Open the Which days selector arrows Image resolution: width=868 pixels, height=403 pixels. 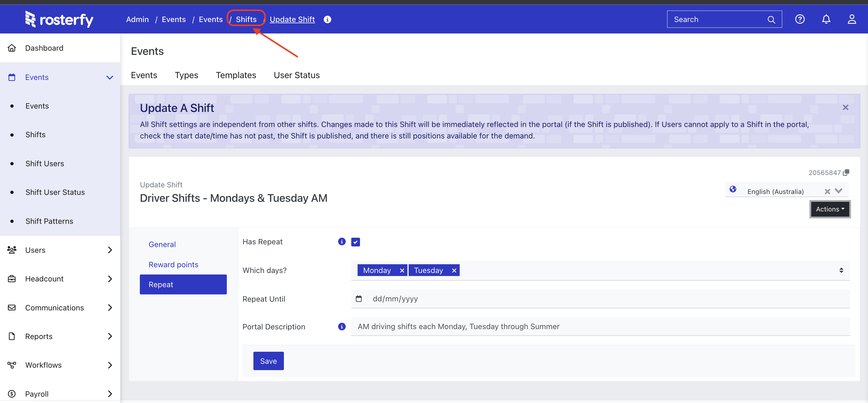(x=841, y=270)
